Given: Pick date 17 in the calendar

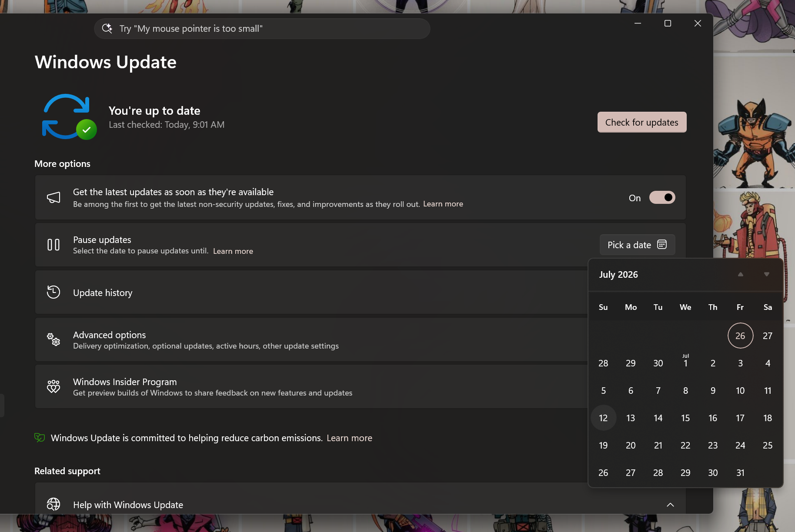Looking at the screenshot, I should coord(740,418).
